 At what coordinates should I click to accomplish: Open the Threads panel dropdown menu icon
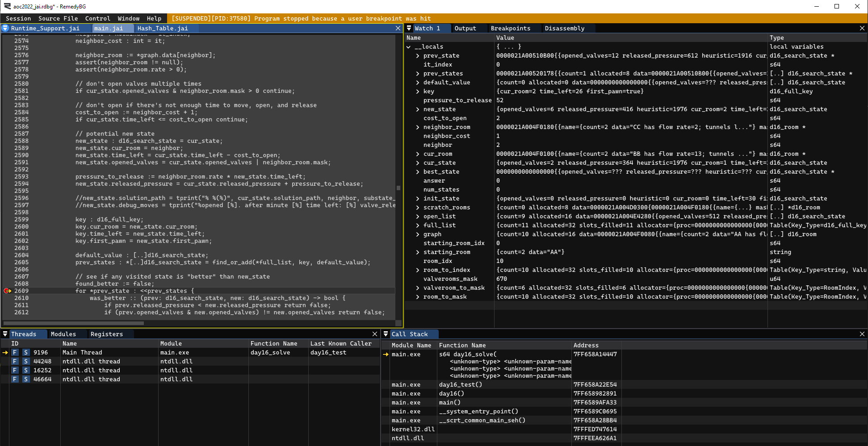pyautogui.click(x=5, y=334)
